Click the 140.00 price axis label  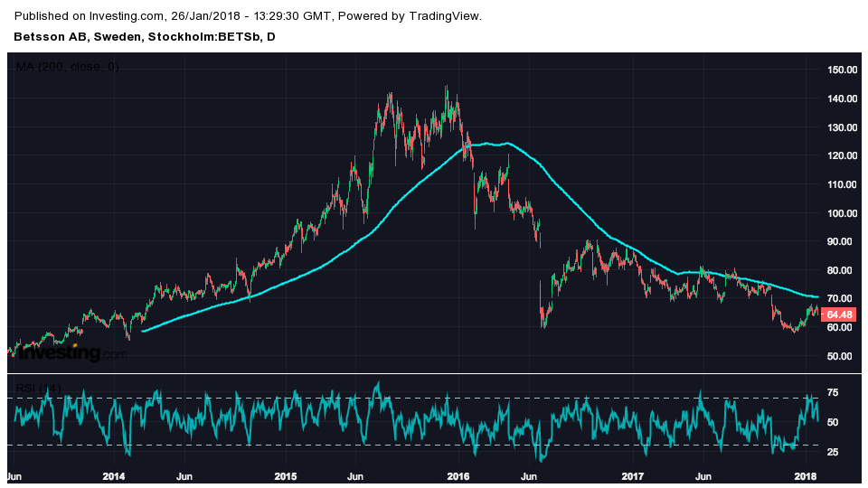[842, 99]
